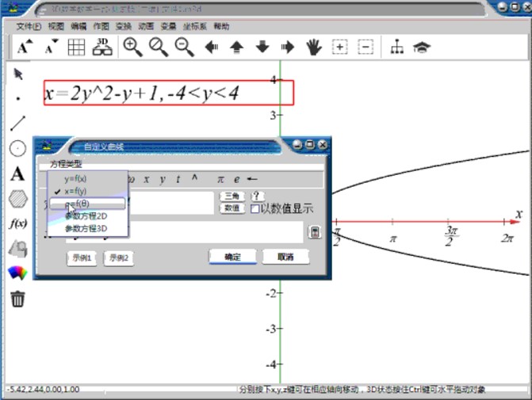Viewport: 532px width, 400px height.
Task: Select the checked x=f(y) option
Action: click(x=76, y=191)
